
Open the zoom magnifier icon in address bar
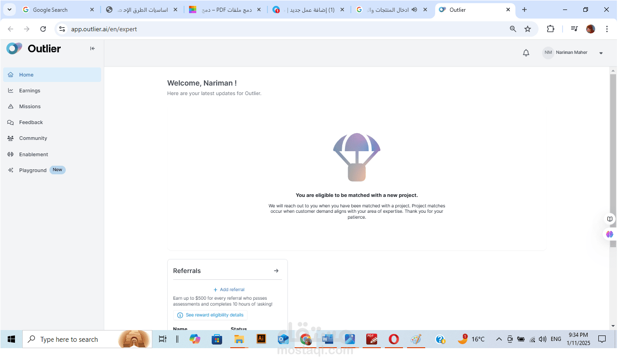pyautogui.click(x=513, y=29)
